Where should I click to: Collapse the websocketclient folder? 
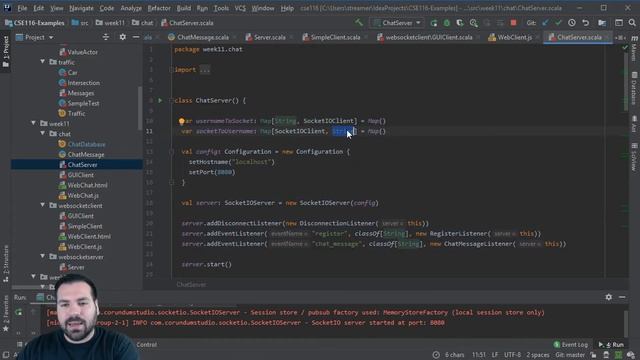(43, 205)
